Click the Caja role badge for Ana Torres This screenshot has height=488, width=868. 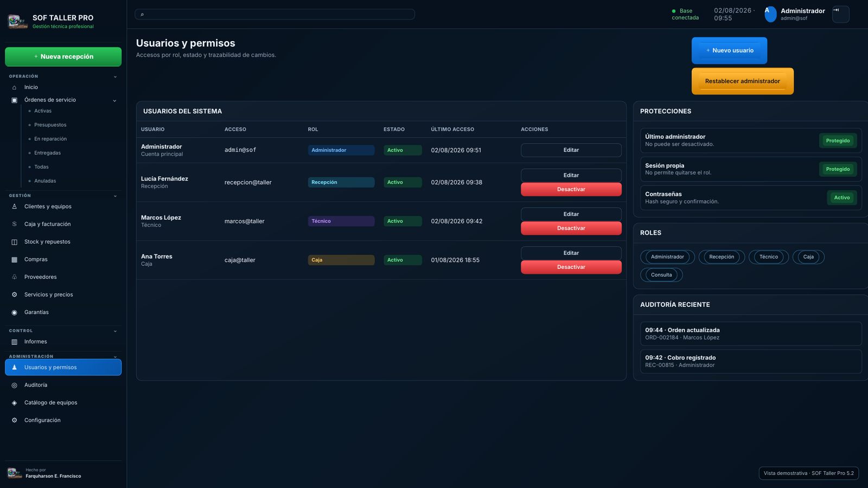point(341,260)
